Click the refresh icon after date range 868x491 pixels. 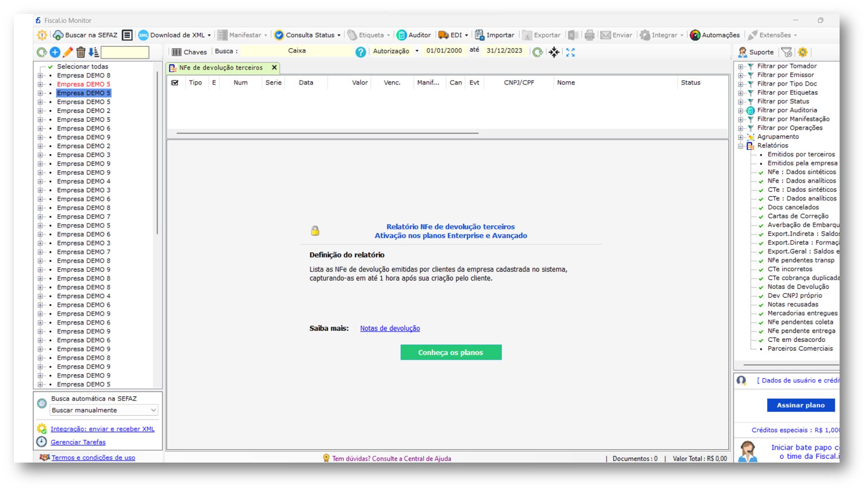[x=538, y=52]
